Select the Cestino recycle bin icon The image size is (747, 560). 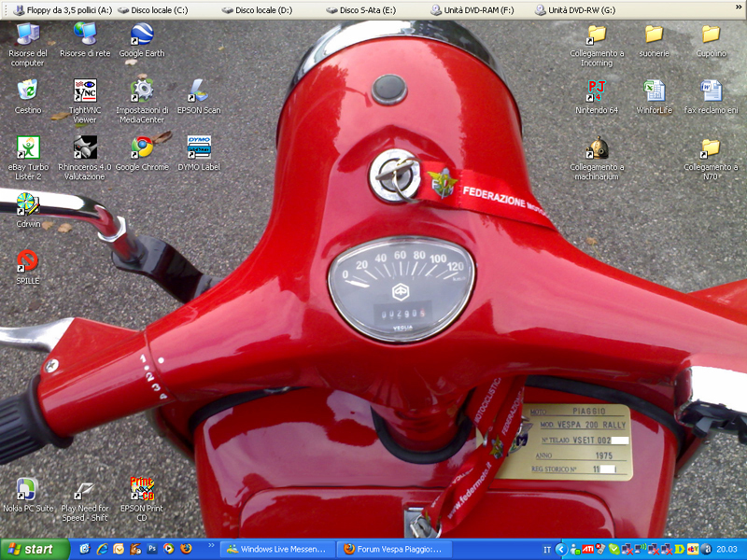click(28, 97)
